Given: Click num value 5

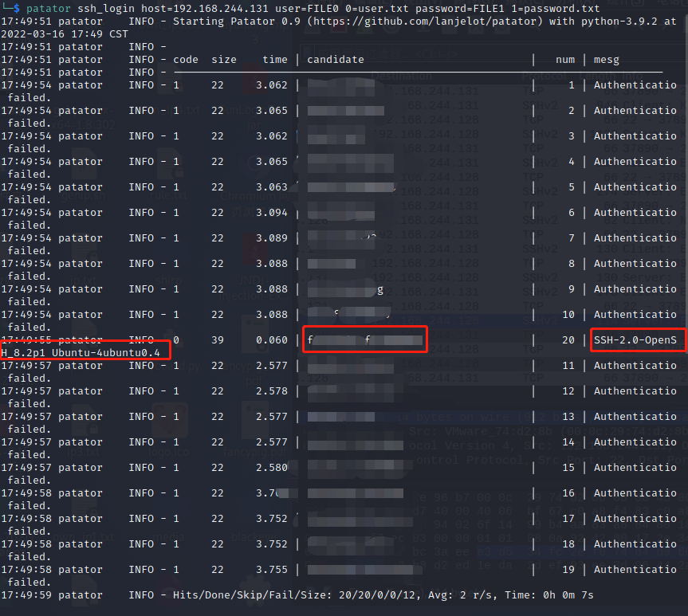Looking at the screenshot, I should pos(572,187).
